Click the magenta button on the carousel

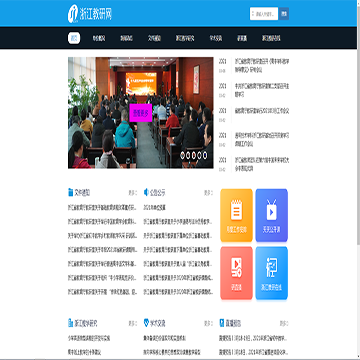pos(141,113)
